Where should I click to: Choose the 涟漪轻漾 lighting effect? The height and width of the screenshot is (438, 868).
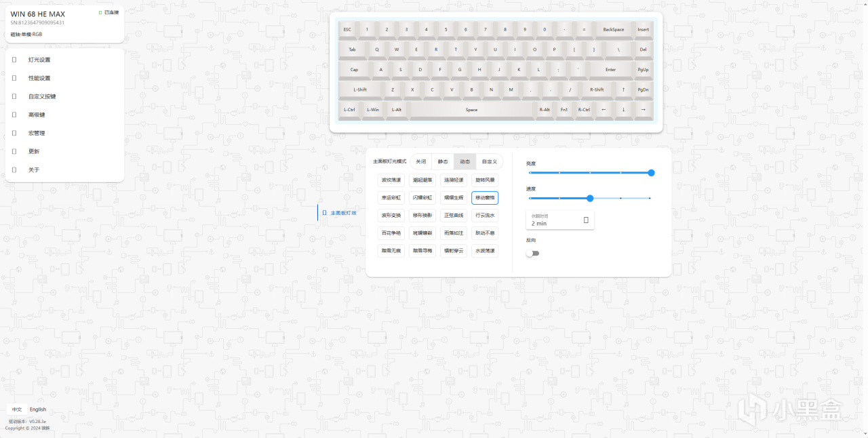[454, 180]
